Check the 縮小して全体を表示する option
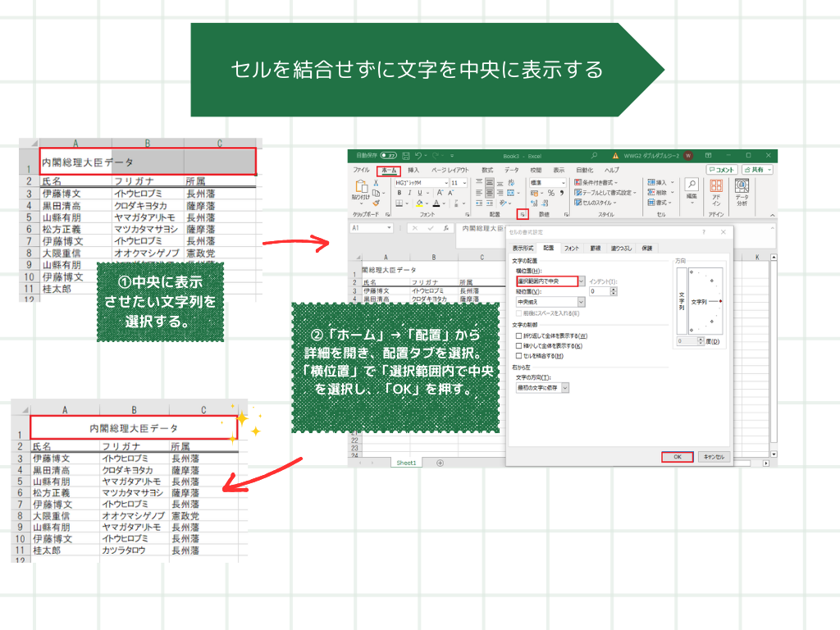The width and height of the screenshot is (840, 630). tap(517, 345)
